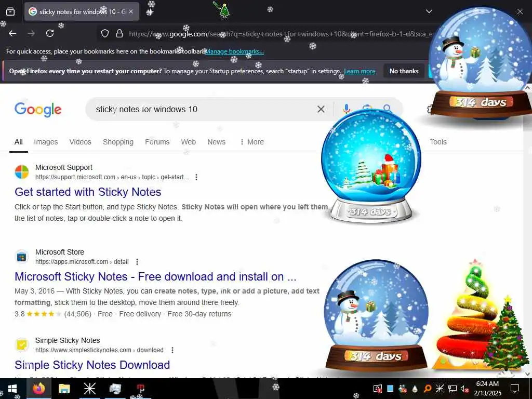This screenshot has height=399, width=532.
Task: Click the silver snow globe with gift boxes
Action: [371, 166]
